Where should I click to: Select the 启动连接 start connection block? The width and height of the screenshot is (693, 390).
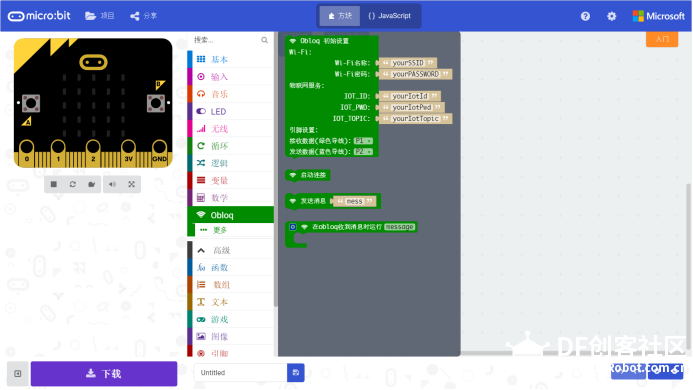[308, 175]
